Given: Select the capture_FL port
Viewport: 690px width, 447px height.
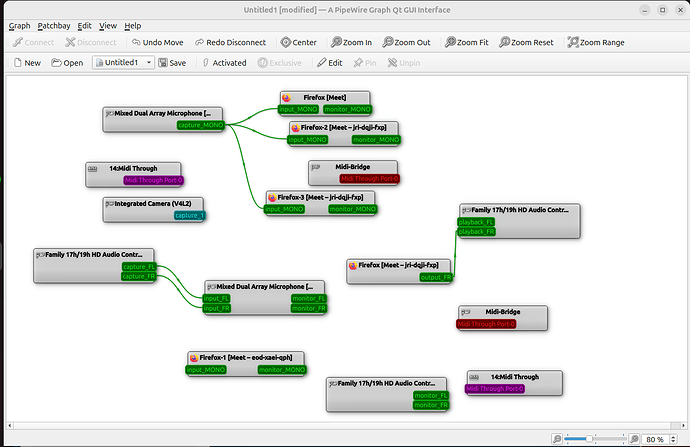Looking at the screenshot, I should 139,267.
